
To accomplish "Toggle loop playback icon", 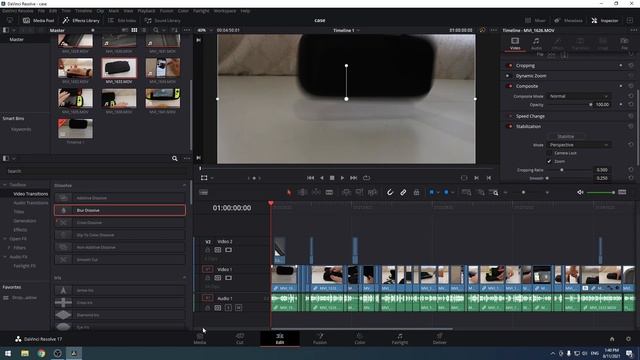I will tap(367, 178).
